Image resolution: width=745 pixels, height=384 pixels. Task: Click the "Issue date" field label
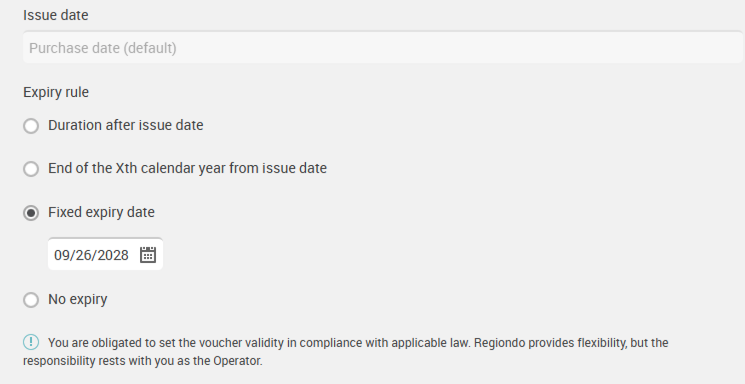pyautogui.click(x=56, y=15)
